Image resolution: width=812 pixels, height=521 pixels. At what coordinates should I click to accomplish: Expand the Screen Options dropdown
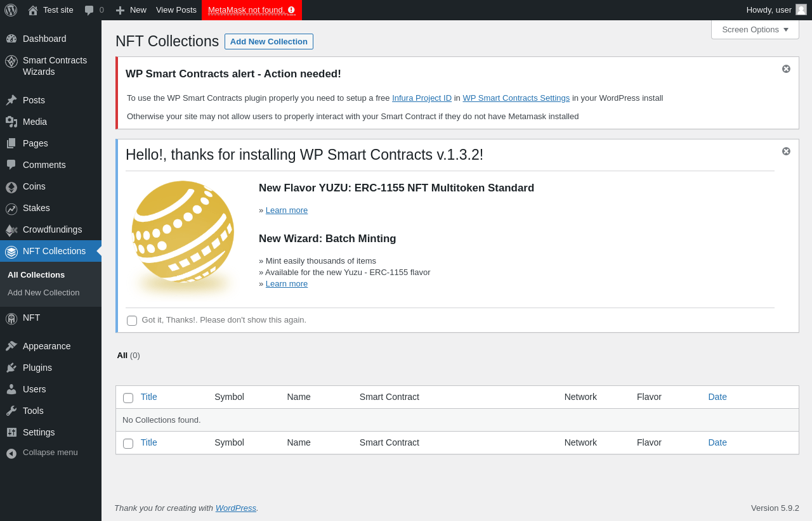click(755, 29)
